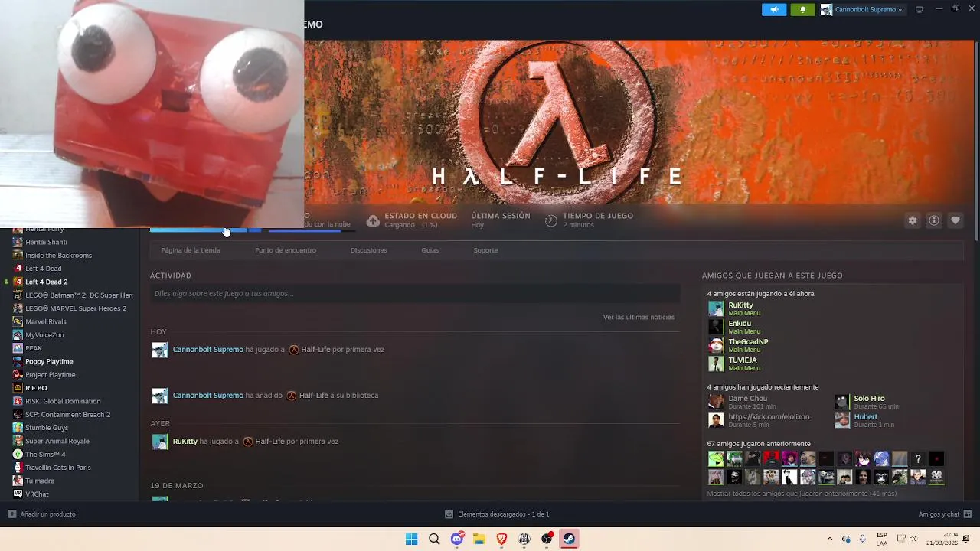
Task: Open RuKitty's profile in Ayer activity
Action: pyautogui.click(x=185, y=442)
